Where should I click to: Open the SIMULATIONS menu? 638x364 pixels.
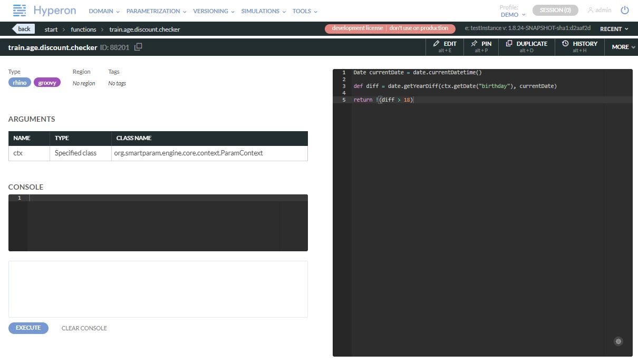coord(263,11)
